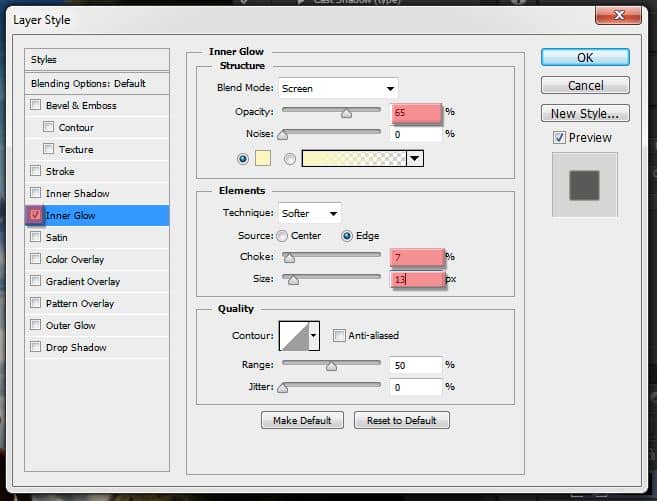This screenshot has width=657, height=501.
Task: Enable the Color Overlay checkbox
Action: 36,258
